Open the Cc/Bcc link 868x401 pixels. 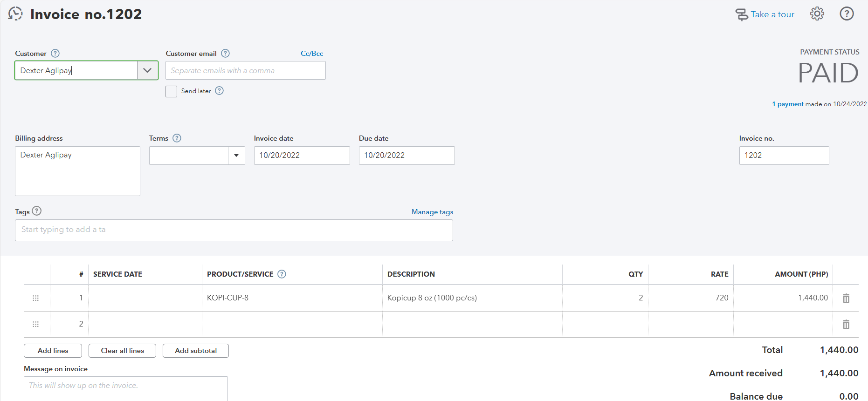[311, 54]
